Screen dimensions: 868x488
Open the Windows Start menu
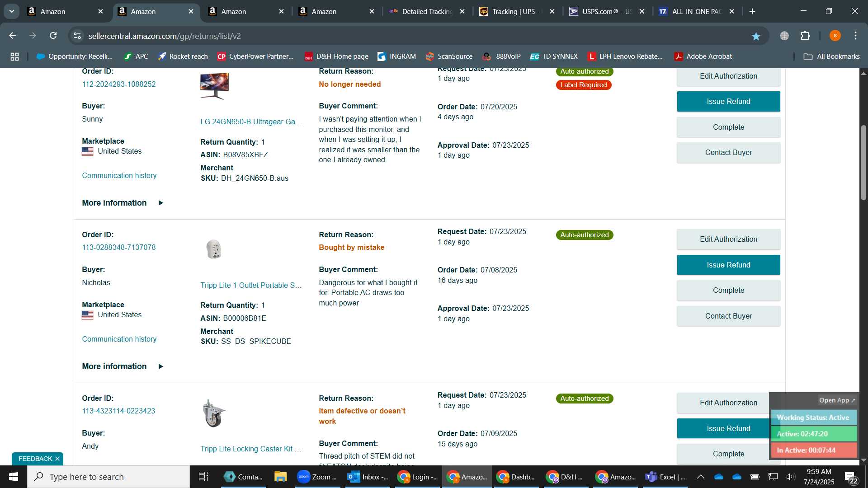click(14, 477)
